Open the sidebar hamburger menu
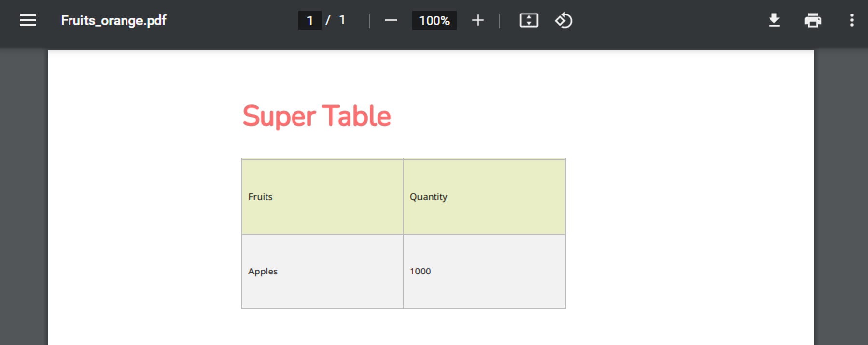This screenshot has width=868, height=345. tap(28, 21)
